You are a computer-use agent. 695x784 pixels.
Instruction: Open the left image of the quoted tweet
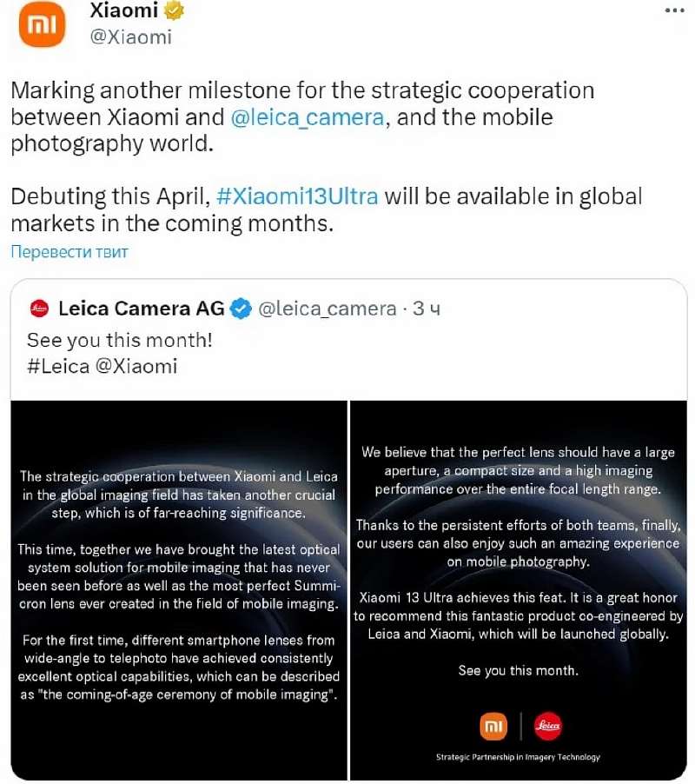pyautogui.click(x=179, y=589)
